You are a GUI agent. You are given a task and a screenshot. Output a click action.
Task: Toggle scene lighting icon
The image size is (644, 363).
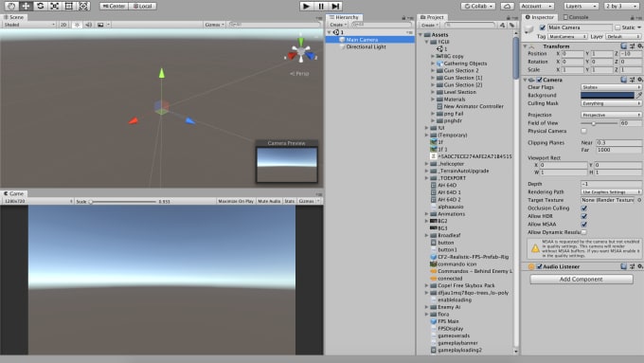[x=77, y=25]
